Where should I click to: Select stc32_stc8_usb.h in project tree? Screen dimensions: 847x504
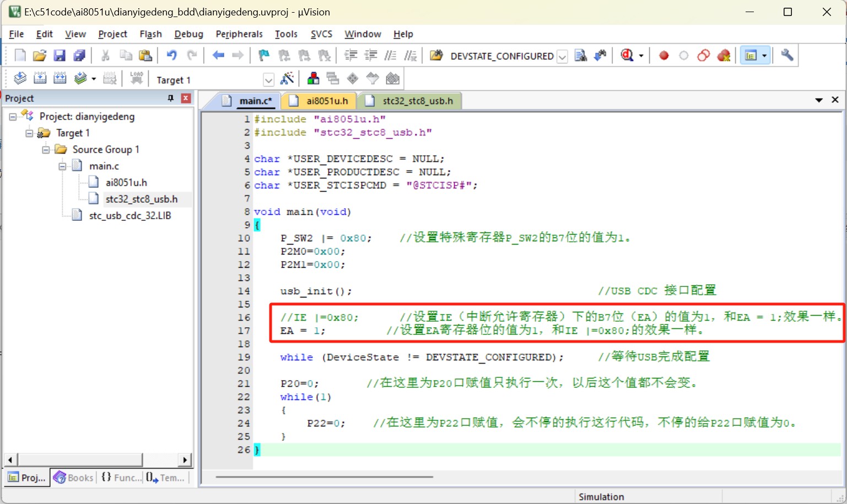(142, 199)
